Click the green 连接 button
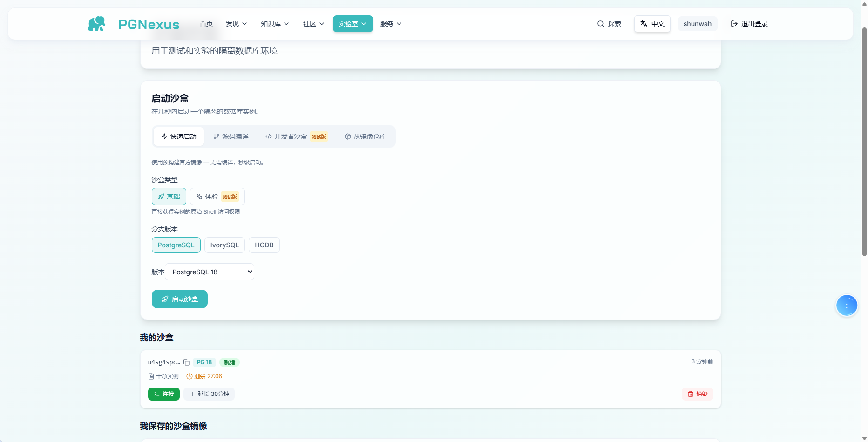This screenshot has width=868, height=442. (164, 394)
